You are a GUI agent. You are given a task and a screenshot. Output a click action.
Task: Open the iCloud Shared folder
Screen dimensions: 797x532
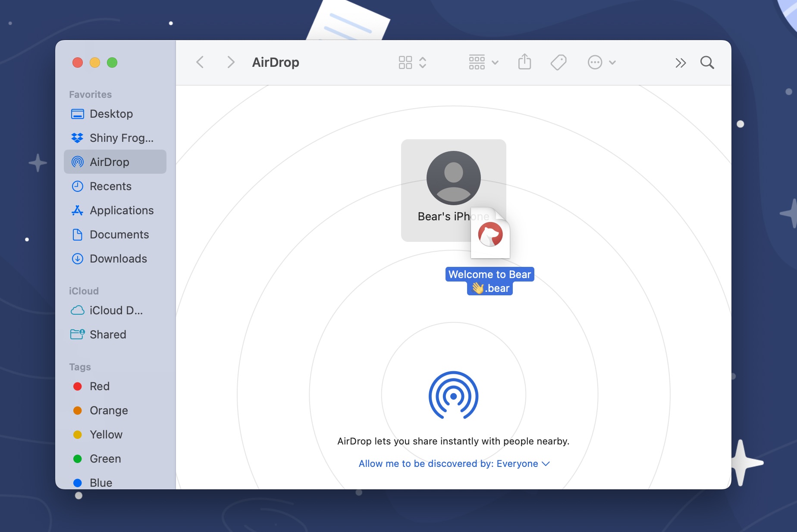coord(108,335)
